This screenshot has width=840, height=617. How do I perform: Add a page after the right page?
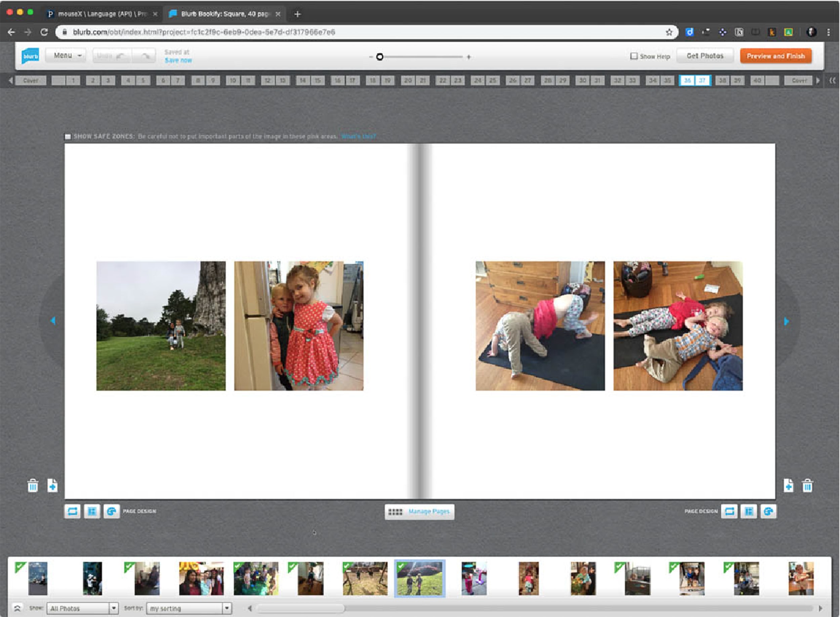[x=788, y=486]
